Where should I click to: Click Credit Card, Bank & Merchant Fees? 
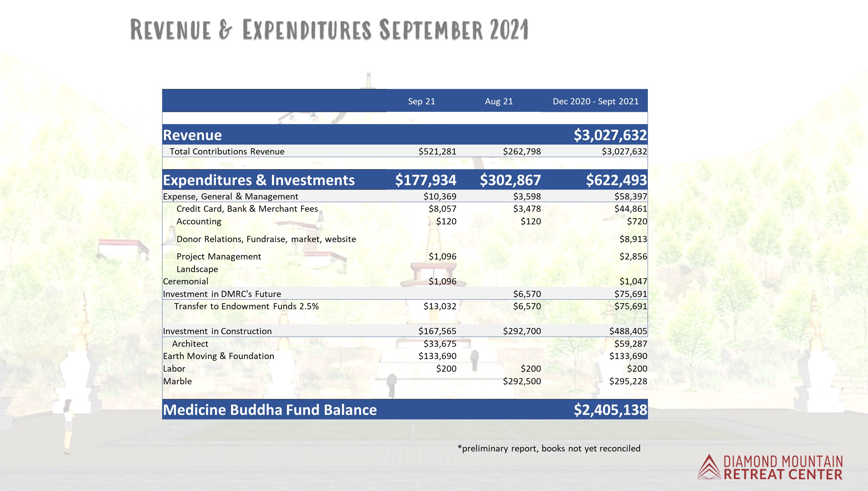[x=247, y=209]
